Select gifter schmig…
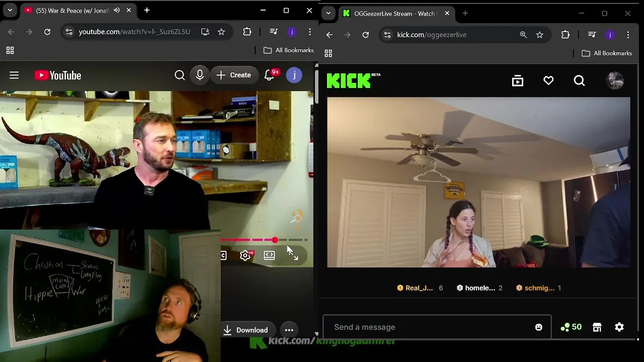The width and height of the screenshot is (644, 362). click(x=538, y=288)
